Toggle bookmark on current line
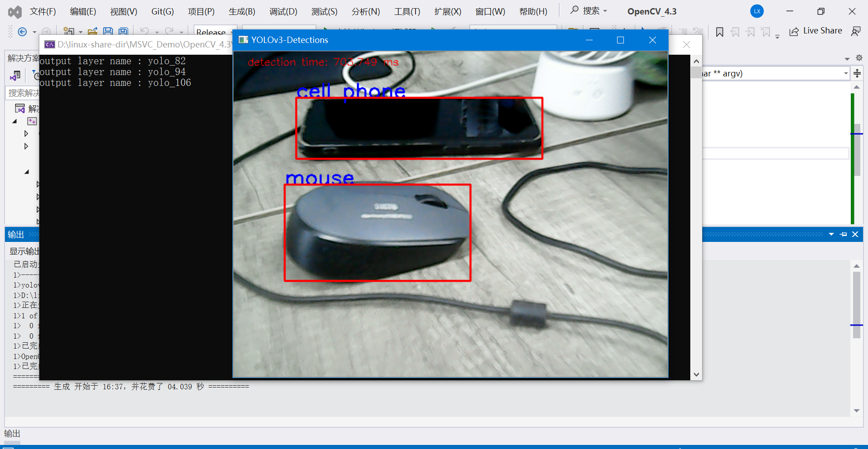Screen dimensions: 868x449 click(x=720, y=32)
